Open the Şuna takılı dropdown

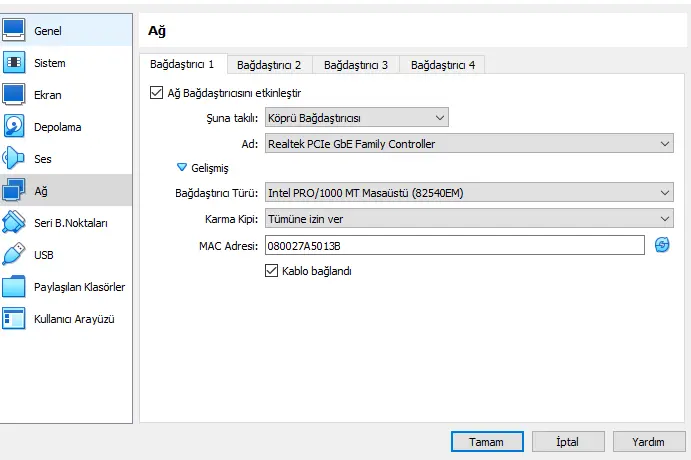point(357,118)
